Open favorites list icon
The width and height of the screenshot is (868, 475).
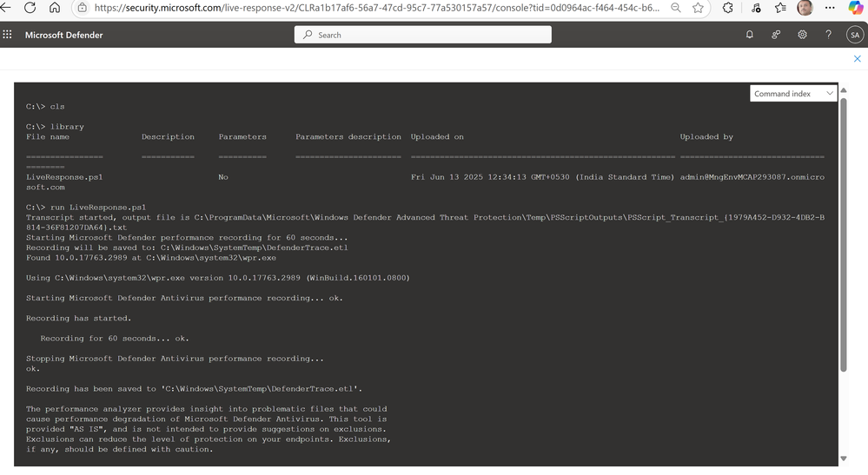tap(780, 8)
